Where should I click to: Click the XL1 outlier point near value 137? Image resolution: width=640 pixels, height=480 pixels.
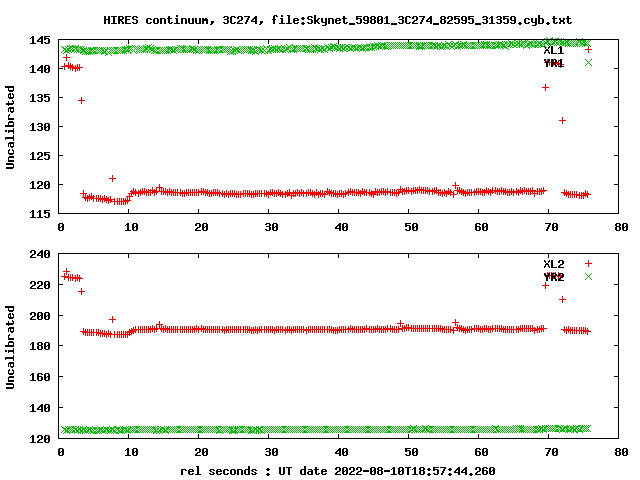point(545,87)
